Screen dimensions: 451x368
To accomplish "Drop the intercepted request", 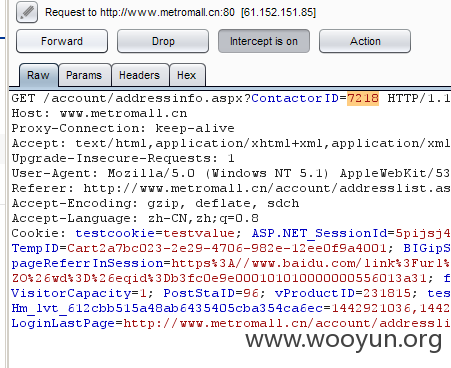I will [163, 41].
